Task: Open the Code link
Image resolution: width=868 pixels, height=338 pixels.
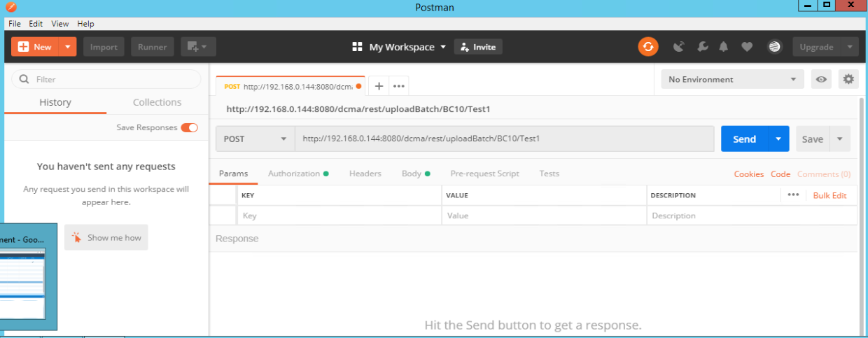Action: [x=780, y=174]
